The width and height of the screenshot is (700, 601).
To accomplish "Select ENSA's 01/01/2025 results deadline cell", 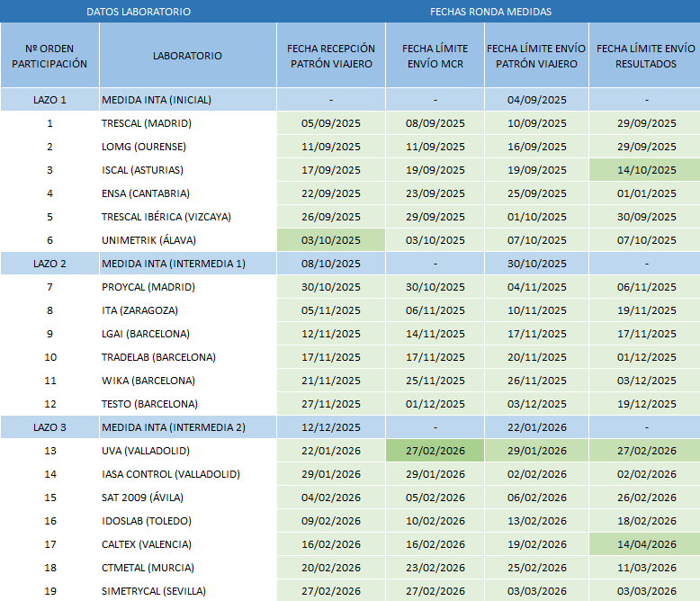I will [645, 193].
